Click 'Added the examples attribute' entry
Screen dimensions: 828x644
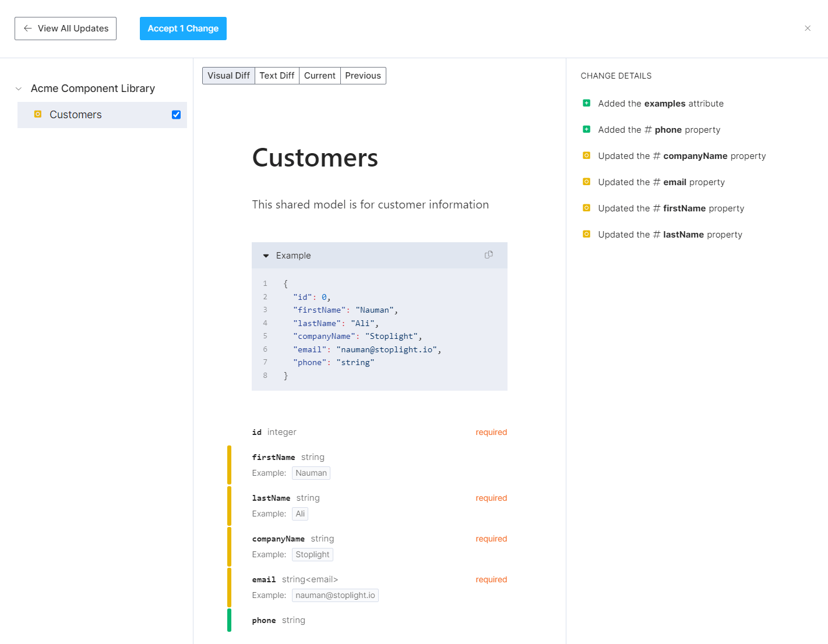click(x=661, y=104)
